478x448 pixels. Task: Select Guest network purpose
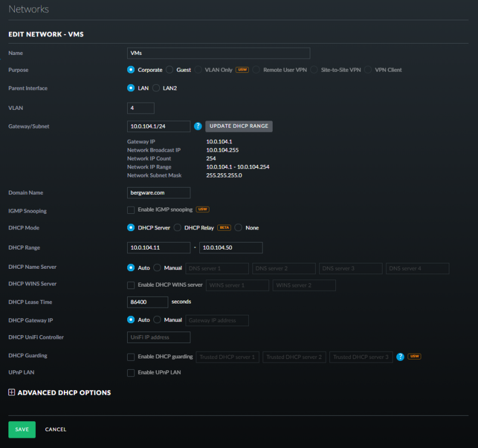click(x=169, y=69)
